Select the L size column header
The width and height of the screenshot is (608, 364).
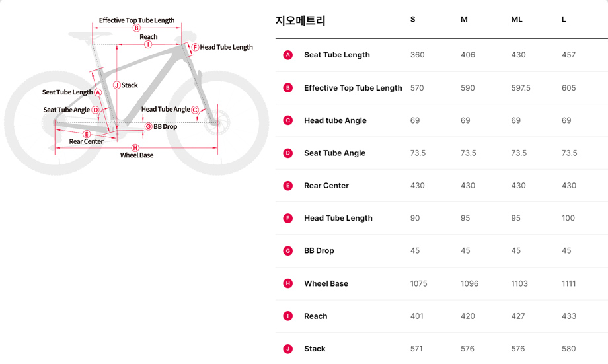pos(564,20)
